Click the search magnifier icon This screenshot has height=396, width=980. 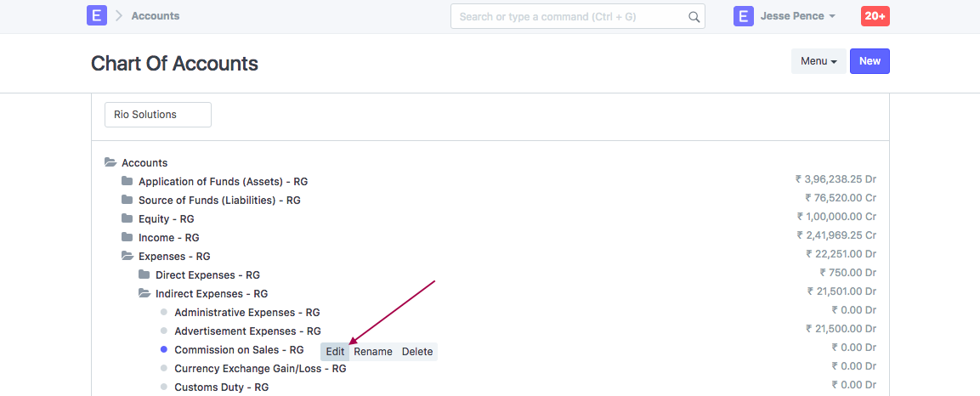point(694,16)
